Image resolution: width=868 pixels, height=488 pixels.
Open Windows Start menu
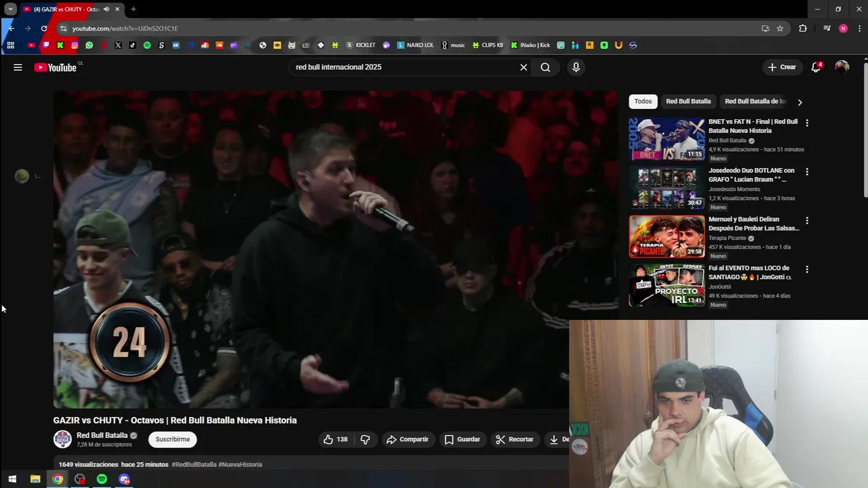[12, 479]
